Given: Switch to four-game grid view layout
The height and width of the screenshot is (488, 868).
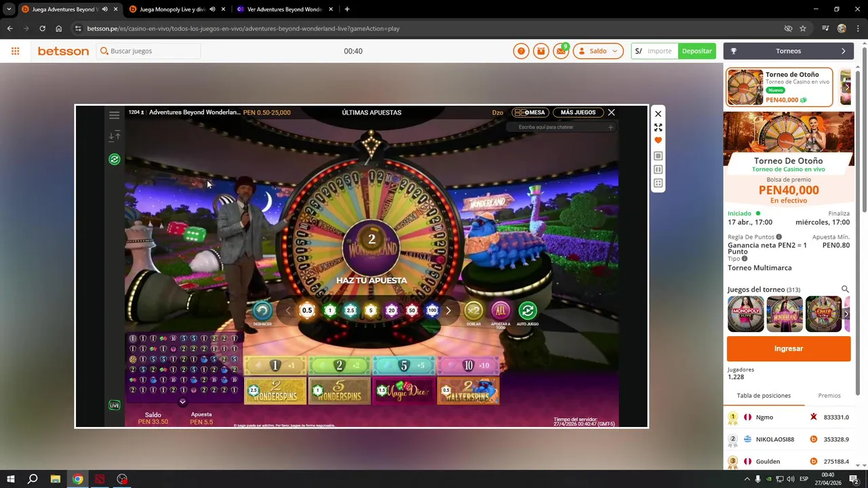Looking at the screenshot, I should 658,183.
